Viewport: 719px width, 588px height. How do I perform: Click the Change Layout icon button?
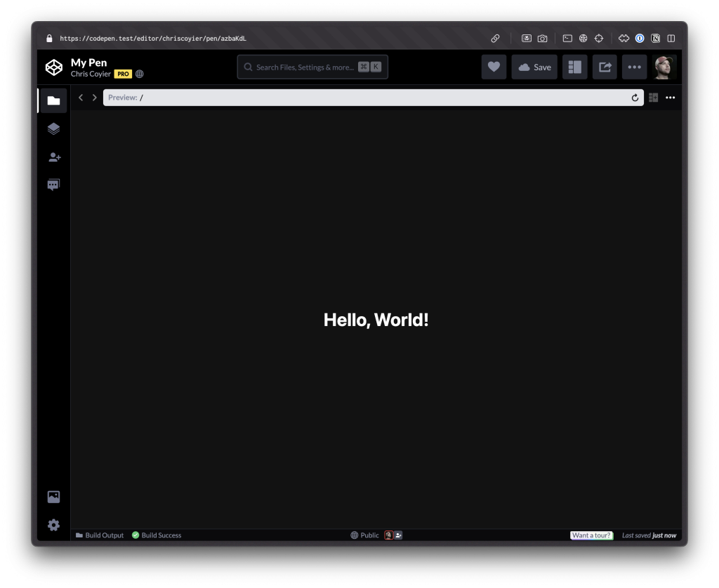point(575,67)
